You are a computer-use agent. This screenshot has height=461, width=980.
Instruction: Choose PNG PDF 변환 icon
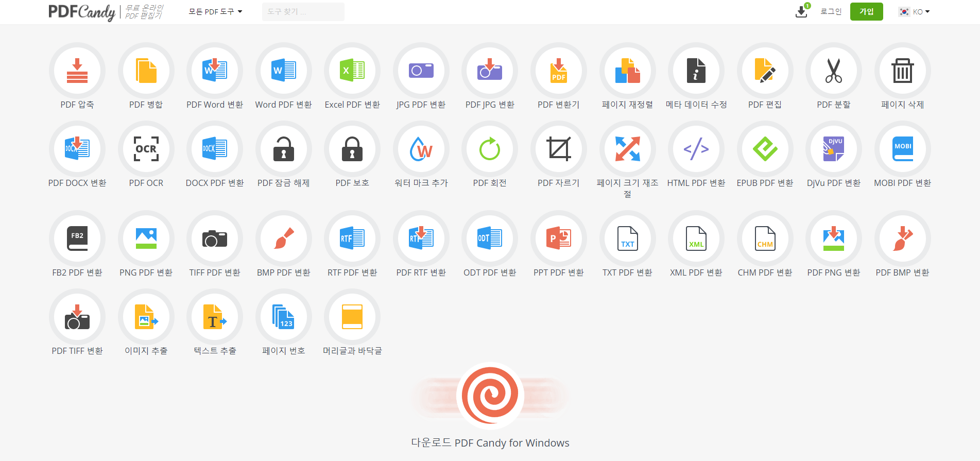146,238
